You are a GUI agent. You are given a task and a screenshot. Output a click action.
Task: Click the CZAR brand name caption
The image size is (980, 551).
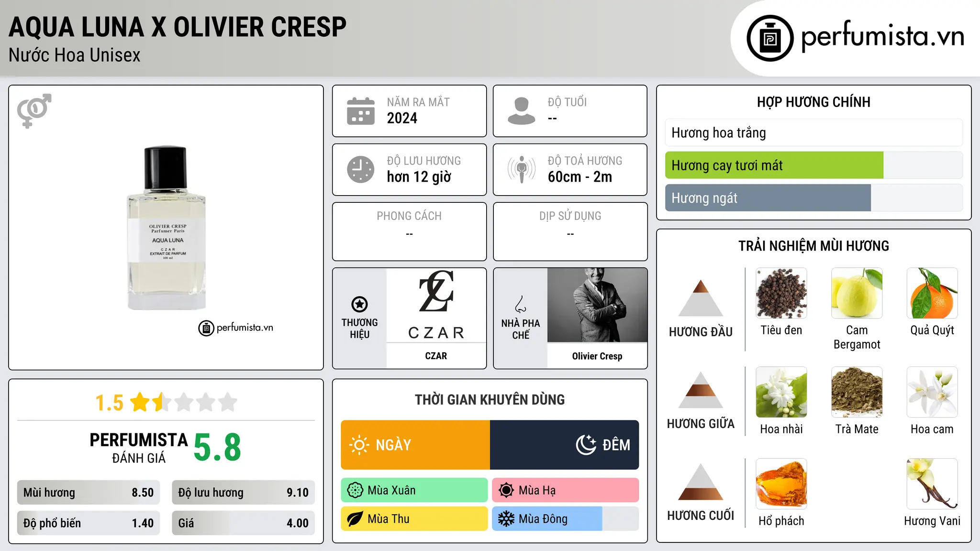click(x=436, y=356)
